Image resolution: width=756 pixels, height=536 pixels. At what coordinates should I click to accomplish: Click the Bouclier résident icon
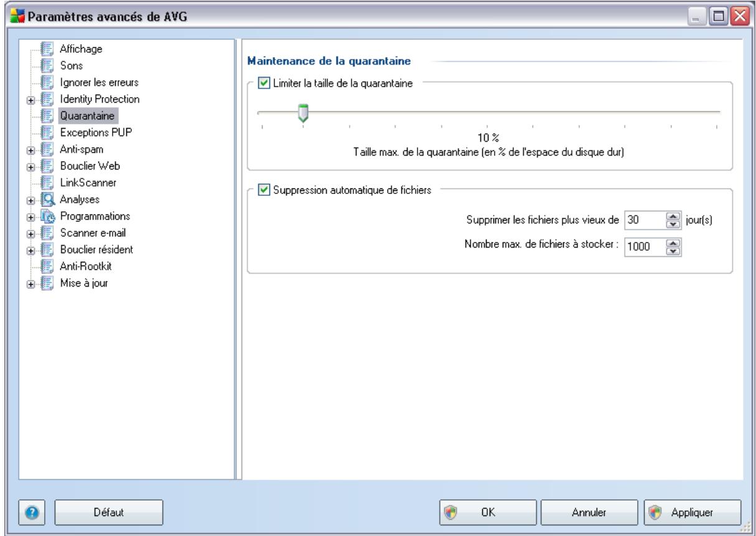click(x=47, y=250)
